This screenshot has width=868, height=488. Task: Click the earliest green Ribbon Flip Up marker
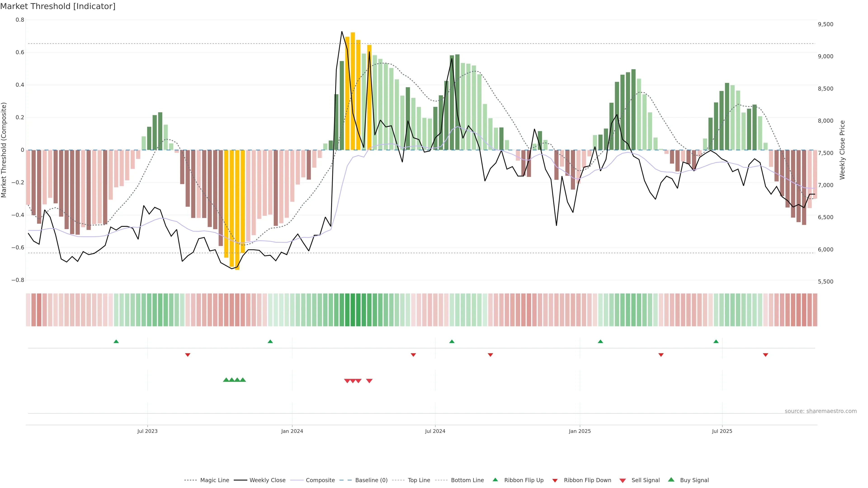pos(116,342)
